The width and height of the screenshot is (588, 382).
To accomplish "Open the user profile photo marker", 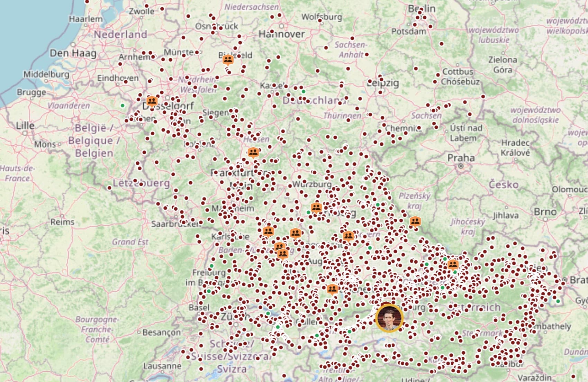I will [x=389, y=318].
